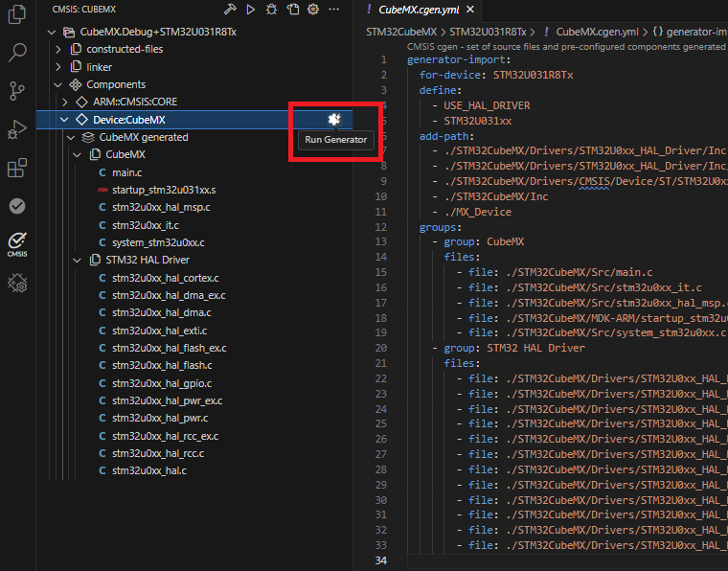Open the Explorer view in the activity bar
This screenshot has width=728, height=571.
pos(17,14)
